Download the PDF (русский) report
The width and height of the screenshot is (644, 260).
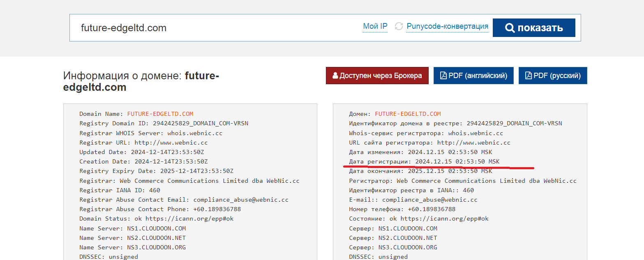553,76
